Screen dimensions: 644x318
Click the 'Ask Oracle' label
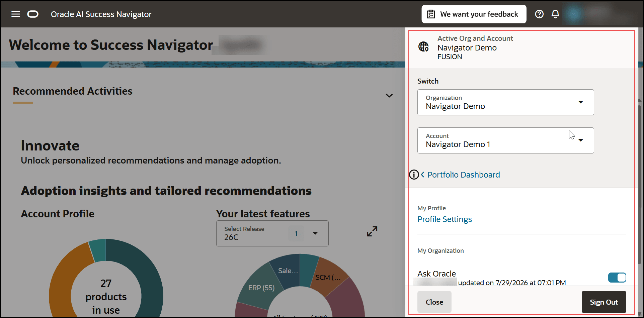pos(436,274)
